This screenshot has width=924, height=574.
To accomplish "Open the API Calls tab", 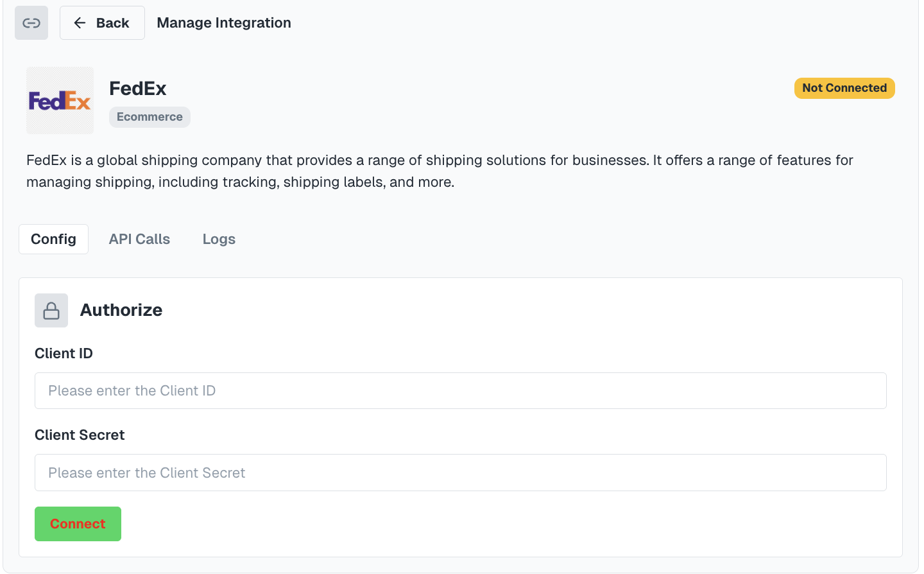I will (x=139, y=239).
